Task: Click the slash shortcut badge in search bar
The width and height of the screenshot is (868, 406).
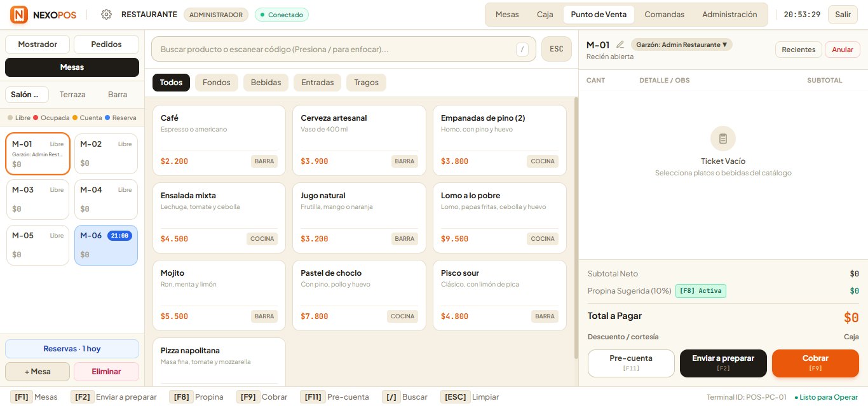Action: pyautogui.click(x=522, y=49)
